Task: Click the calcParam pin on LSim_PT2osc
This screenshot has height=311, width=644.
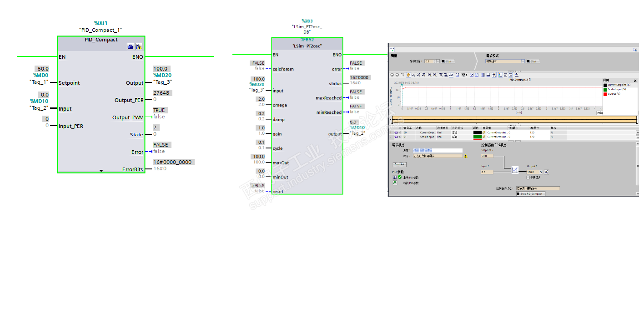Action: (x=283, y=69)
